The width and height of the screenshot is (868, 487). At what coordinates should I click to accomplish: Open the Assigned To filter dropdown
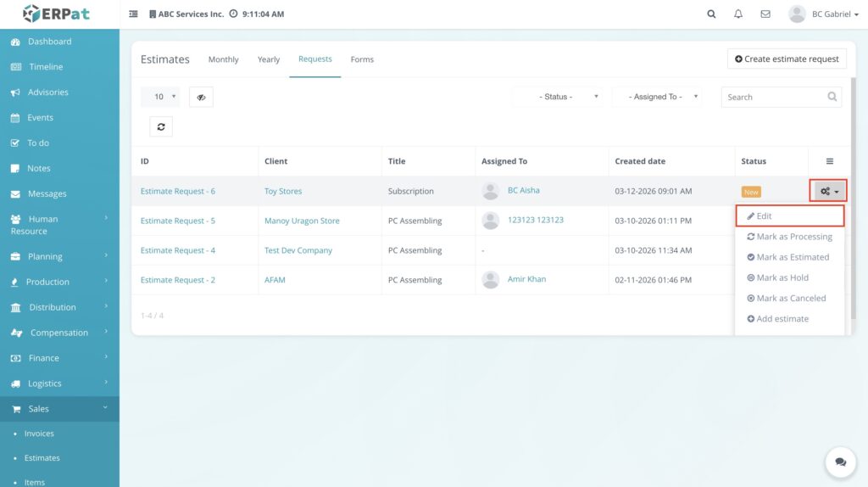pos(657,97)
